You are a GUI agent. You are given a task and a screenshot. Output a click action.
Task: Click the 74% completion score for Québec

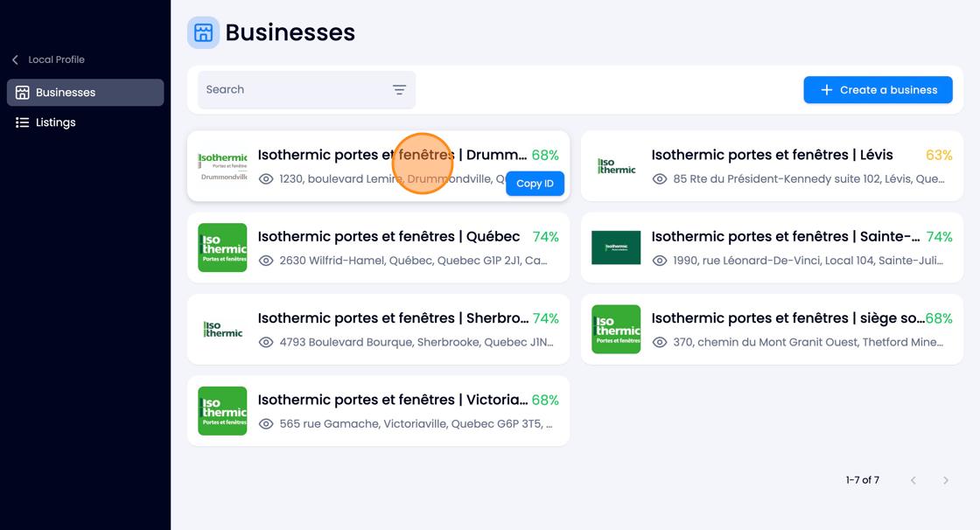546,237
